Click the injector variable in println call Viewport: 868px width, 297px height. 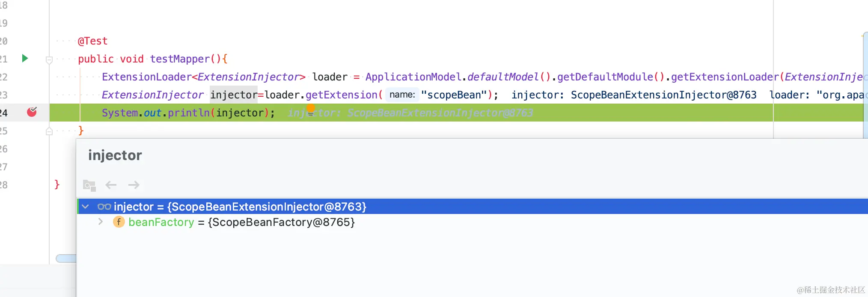click(240, 113)
